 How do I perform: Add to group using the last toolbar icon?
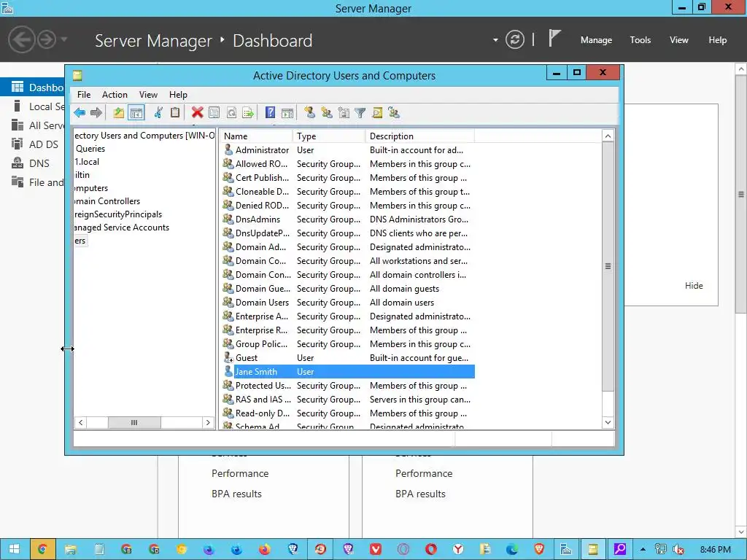(x=394, y=113)
